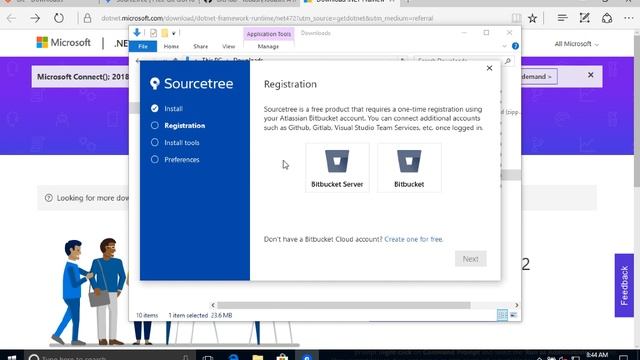Click the Explorer search magnifier icon
The height and width of the screenshot is (360, 640).
pyautogui.click(x=507, y=61)
